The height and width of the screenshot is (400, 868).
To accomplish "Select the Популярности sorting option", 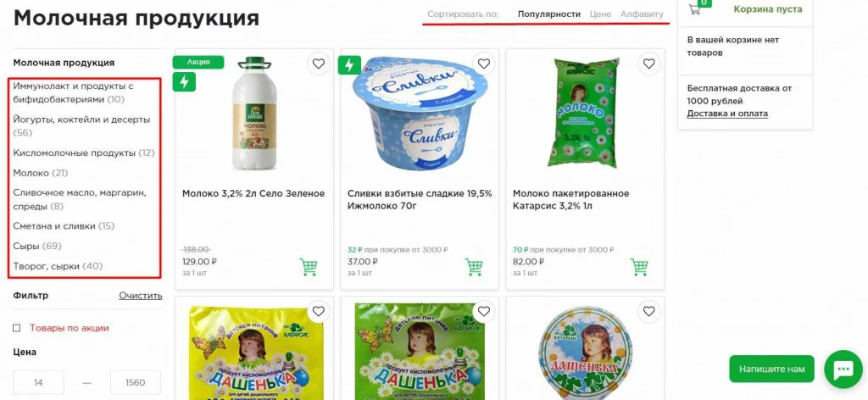I will tap(549, 14).
